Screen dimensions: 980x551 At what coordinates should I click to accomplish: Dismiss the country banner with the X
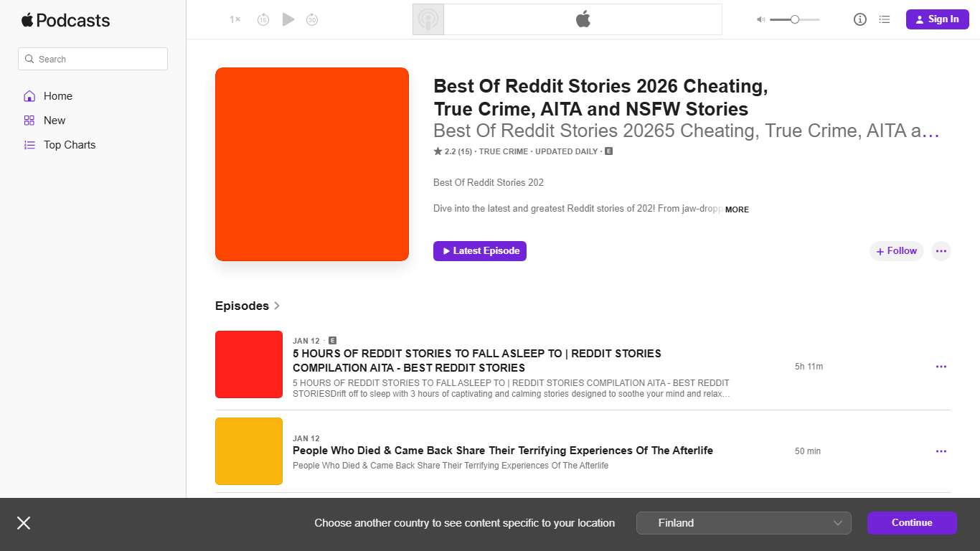24,523
